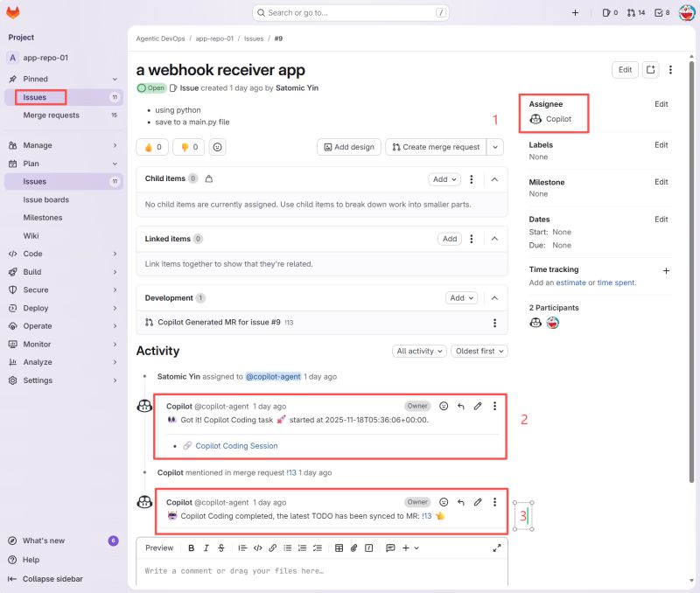Expand the comment editor to full screen

(497, 548)
